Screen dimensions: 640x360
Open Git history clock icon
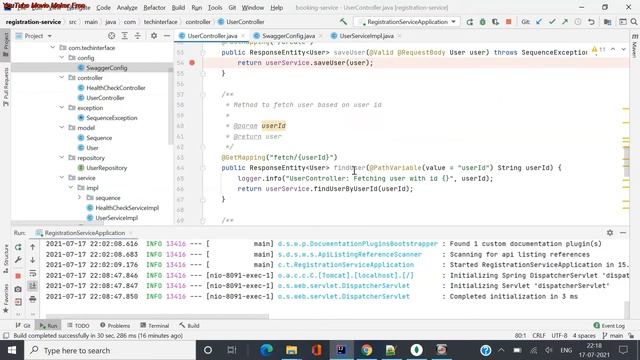point(578,22)
